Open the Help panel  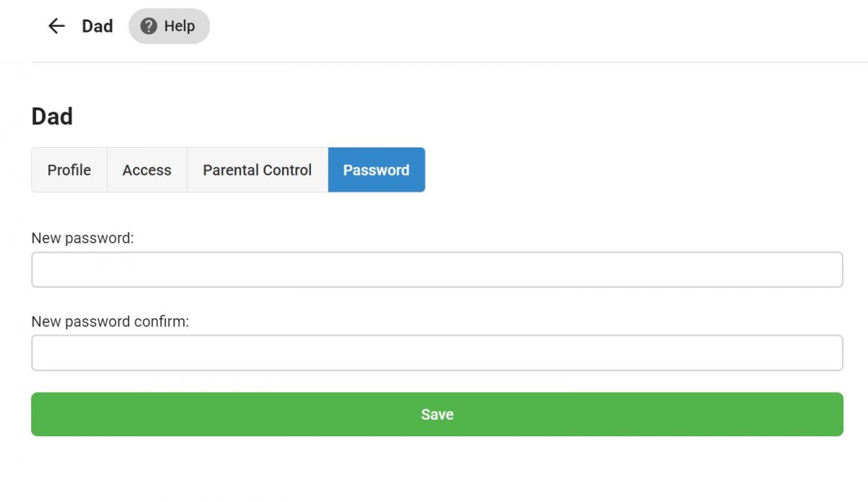point(169,26)
